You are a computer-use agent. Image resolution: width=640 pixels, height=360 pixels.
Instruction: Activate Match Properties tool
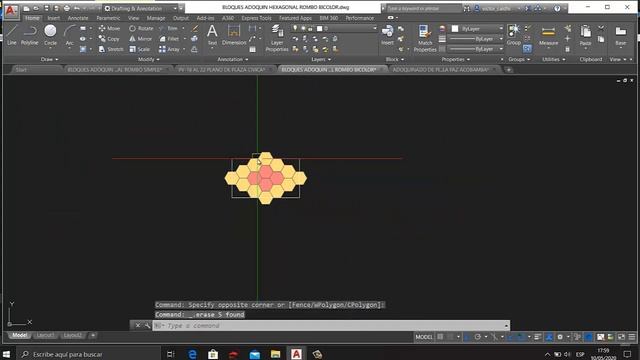(x=425, y=38)
